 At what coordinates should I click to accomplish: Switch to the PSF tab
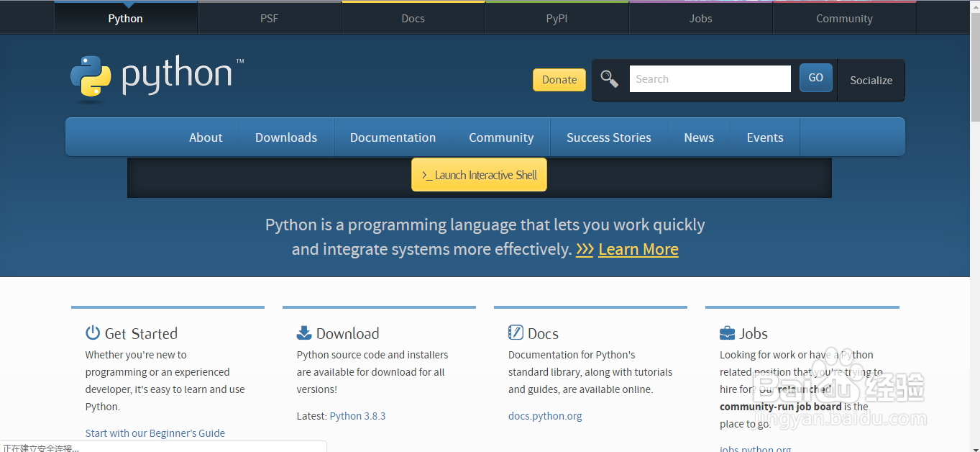tap(269, 17)
